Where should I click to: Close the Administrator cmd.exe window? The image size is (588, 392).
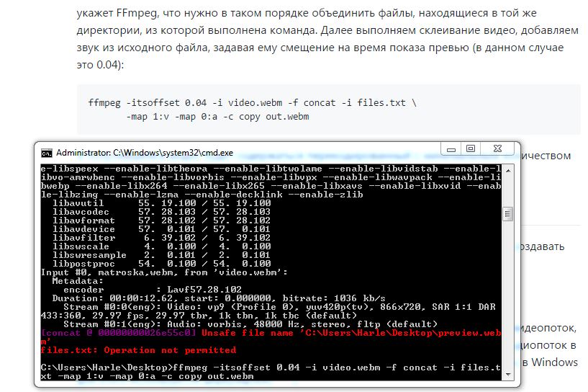click(497, 149)
